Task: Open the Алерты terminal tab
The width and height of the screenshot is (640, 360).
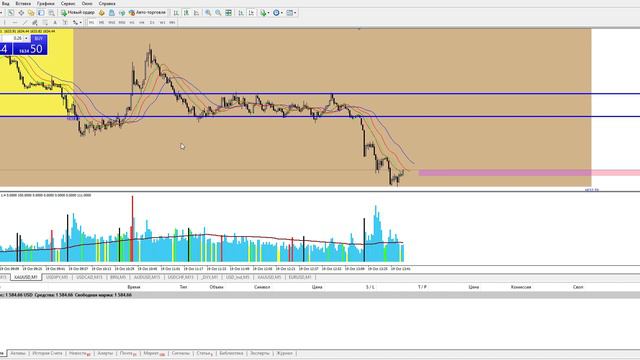Action: click(105, 353)
